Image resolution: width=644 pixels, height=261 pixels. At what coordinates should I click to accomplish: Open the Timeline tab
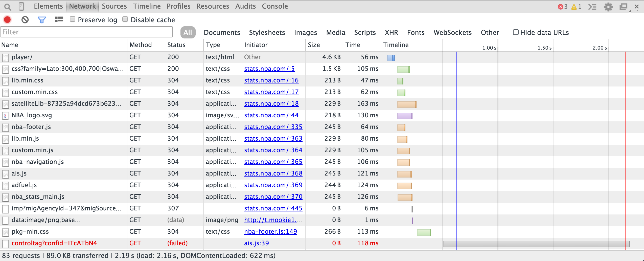(x=147, y=6)
